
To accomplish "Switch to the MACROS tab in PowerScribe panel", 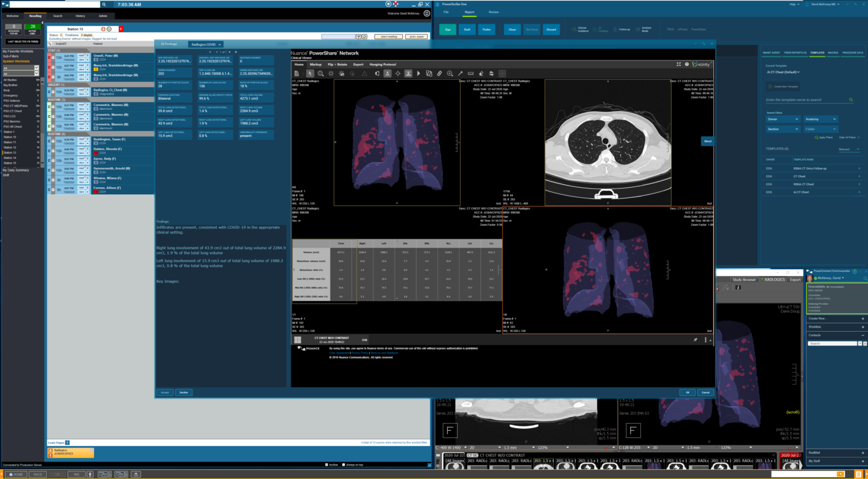I will tap(833, 53).
